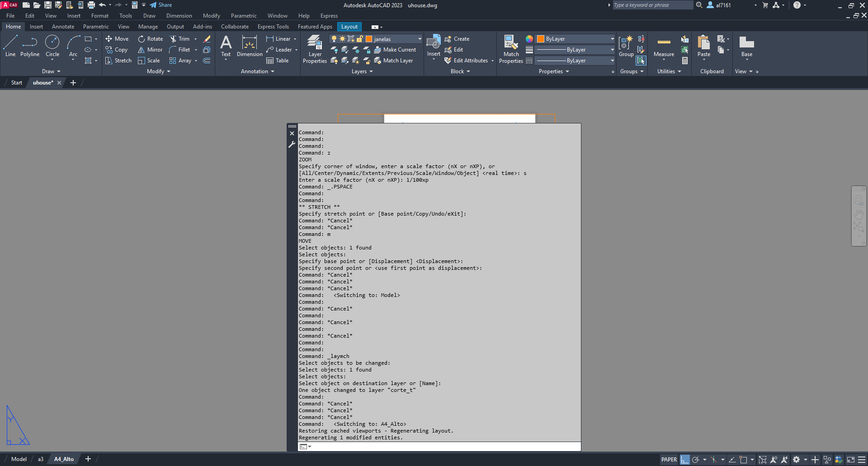Toggle Polar Tracking in status bar
This screenshot has width=868, height=466.
tap(696, 460)
